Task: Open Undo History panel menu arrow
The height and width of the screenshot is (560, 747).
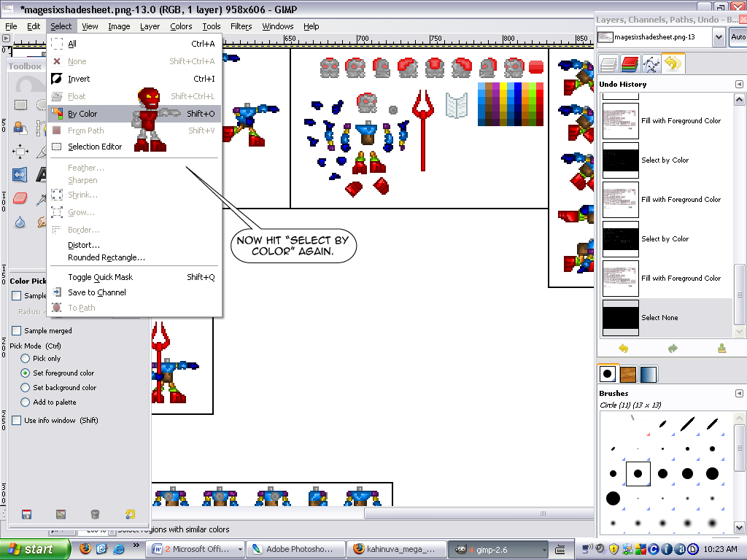Action: (x=739, y=85)
